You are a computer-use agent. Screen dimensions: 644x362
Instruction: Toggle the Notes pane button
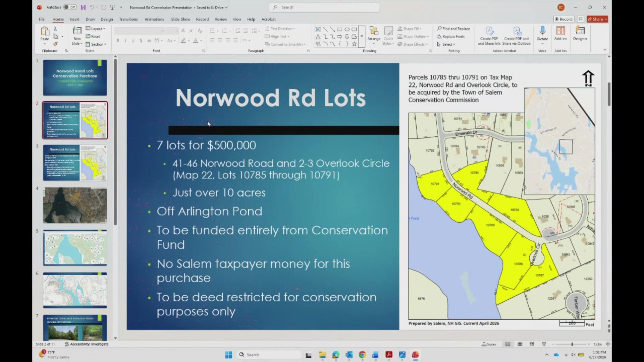point(489,344)
